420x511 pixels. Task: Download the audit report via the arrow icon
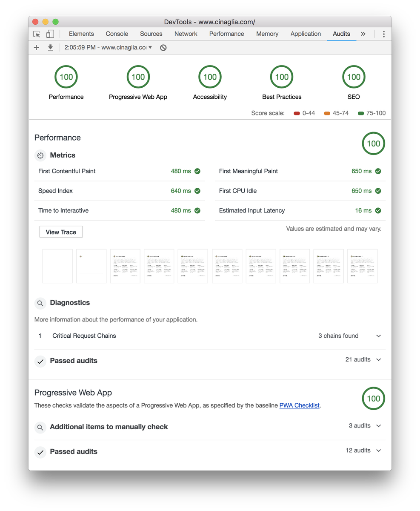click(x=50, y=48)
